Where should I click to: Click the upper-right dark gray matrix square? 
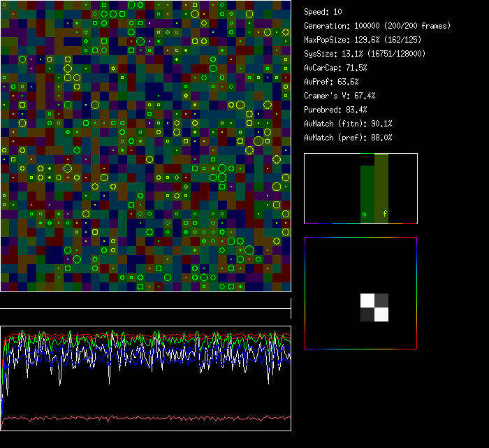click(x=381, y=301)
